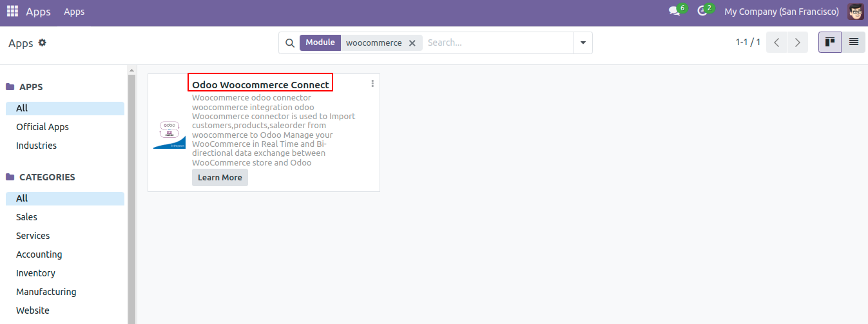
Task: Click the magnifier search icon
Action: 289,43
